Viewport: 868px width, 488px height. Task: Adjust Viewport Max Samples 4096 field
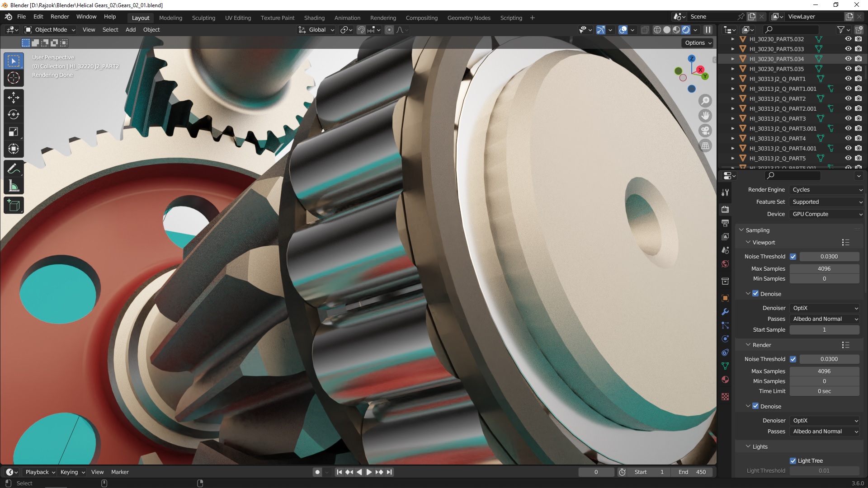pyautogui.click(x=824, y=269)
